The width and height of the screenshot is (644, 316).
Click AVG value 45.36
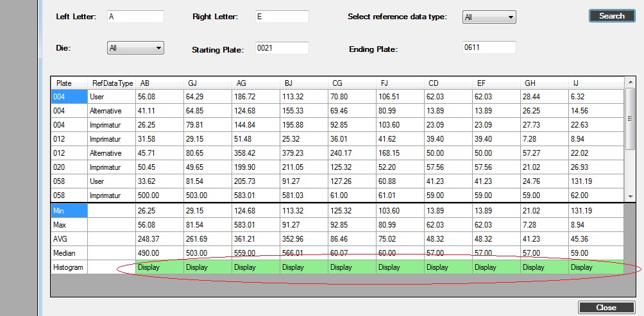tap(596, 239)
